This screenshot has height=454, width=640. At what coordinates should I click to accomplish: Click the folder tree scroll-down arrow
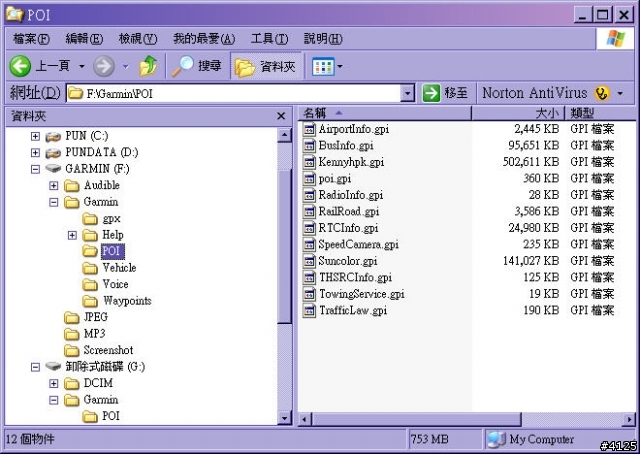point(284,418)
